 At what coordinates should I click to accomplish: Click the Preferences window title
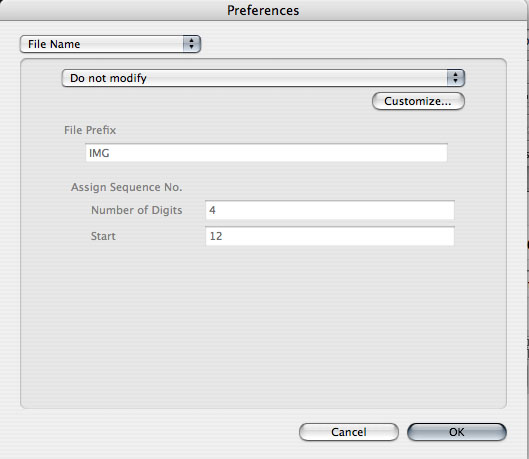(x=263, y=10)
